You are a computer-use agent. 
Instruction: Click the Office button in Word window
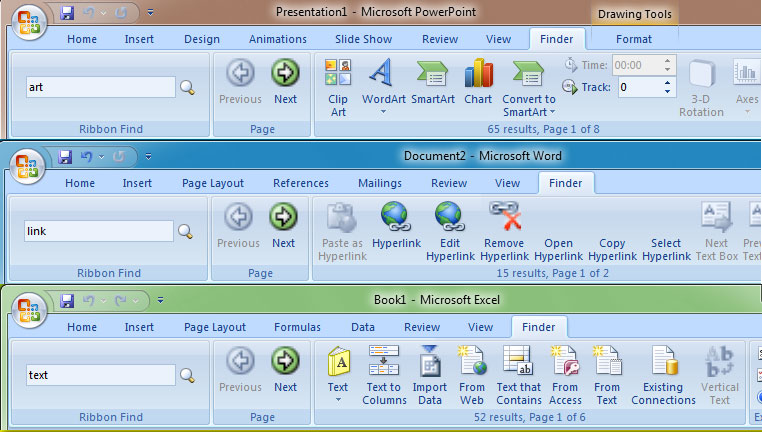tap(27, 167)
